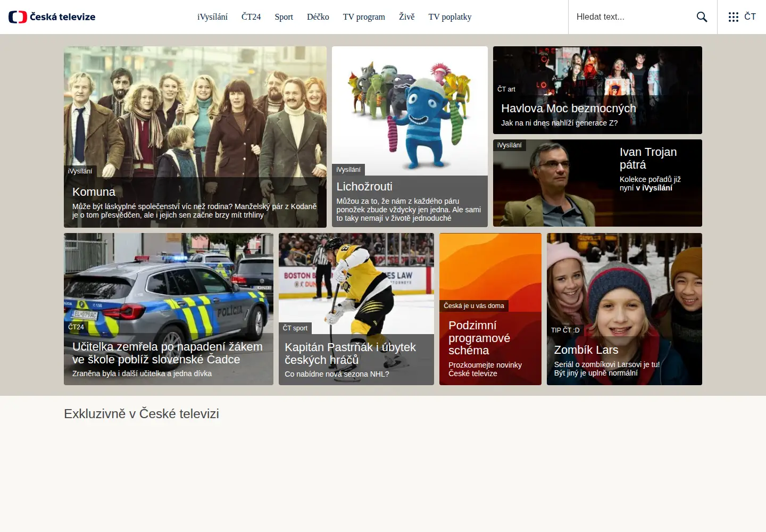The height and width of the screenshot is (532, 766).
Task: Click the Komuna description about Kodaň couple
Action: point(195,211)
